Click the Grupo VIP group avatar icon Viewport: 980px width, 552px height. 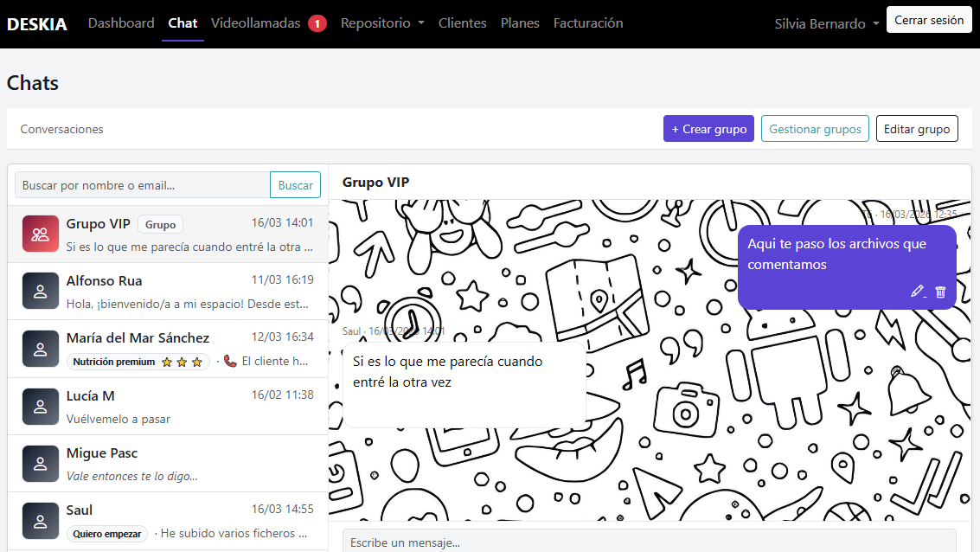41,234
